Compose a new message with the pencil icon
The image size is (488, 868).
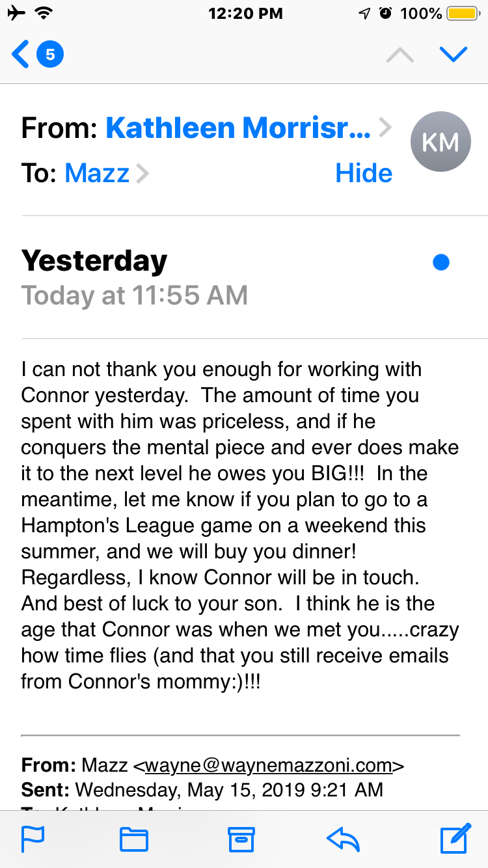(x=455, y=838)
